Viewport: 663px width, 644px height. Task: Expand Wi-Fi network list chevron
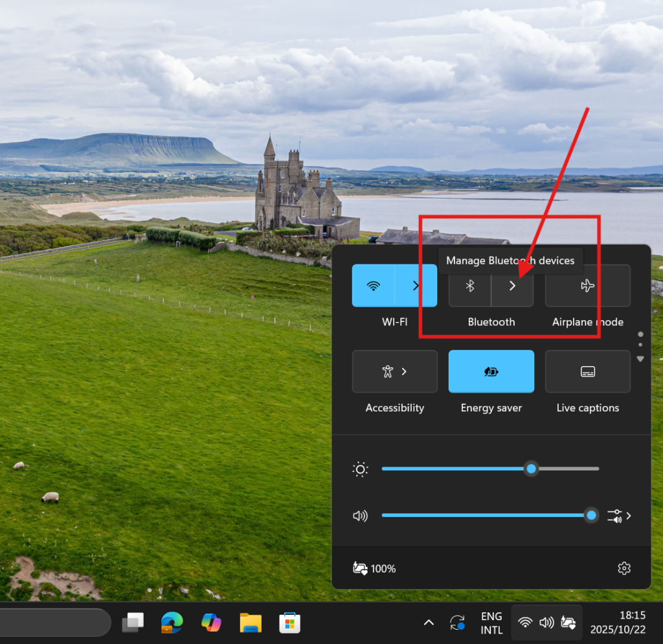click(416, 286)
